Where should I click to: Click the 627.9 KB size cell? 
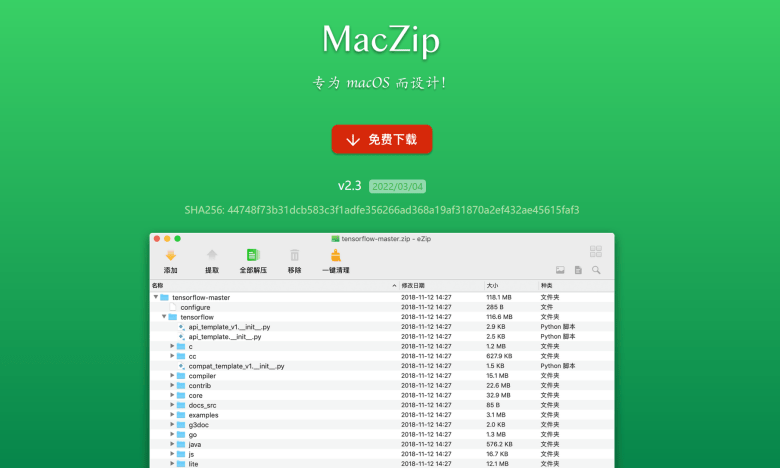[x=499, y=356]
